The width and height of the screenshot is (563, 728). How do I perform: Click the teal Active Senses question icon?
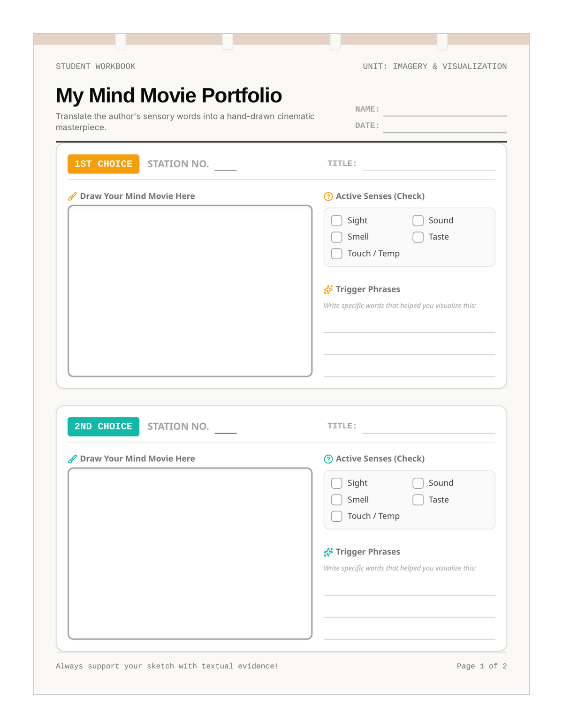pyautogui.click(x=328, y=459)
